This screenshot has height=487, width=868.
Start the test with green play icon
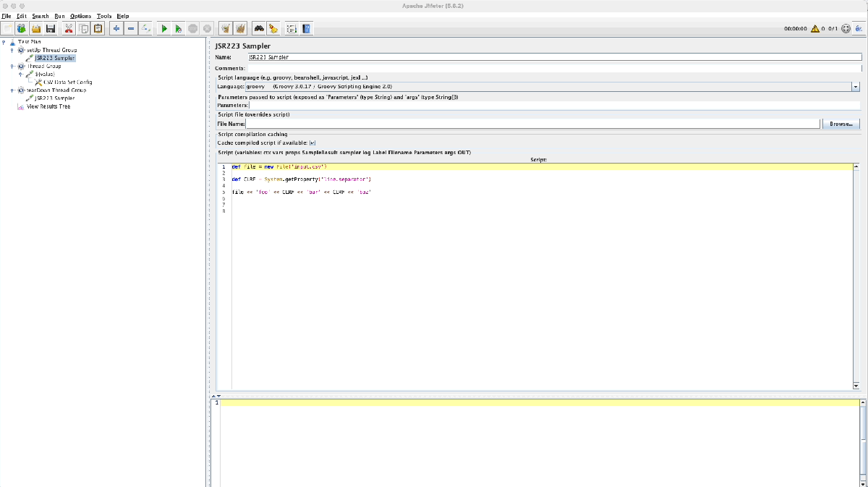point(164,28)
